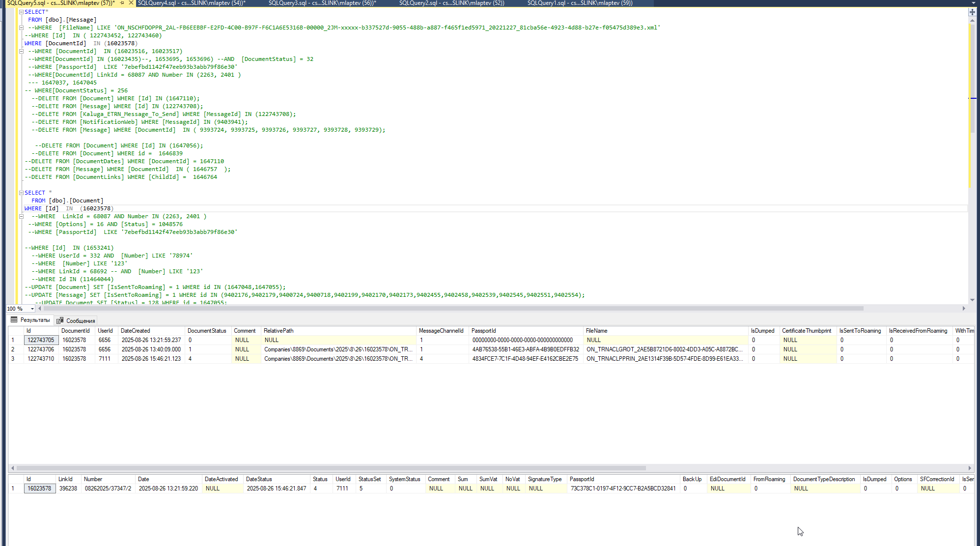Close the SQLQuery5.sql tab

click(131, 3)
